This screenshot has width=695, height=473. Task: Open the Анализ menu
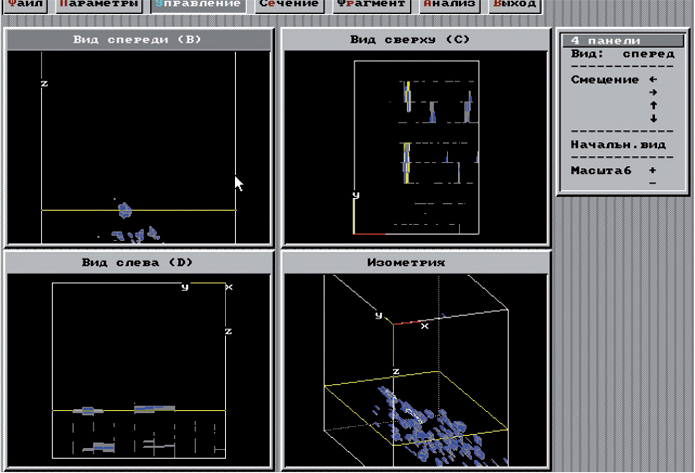(449, 4)
